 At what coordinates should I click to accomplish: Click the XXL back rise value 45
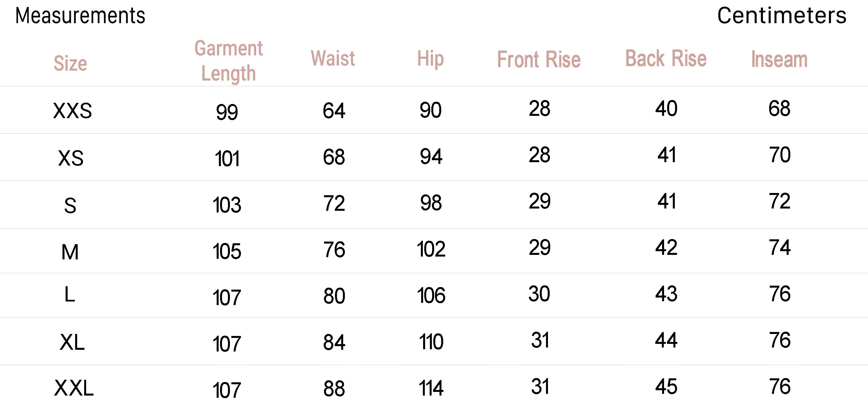point(666,387)
